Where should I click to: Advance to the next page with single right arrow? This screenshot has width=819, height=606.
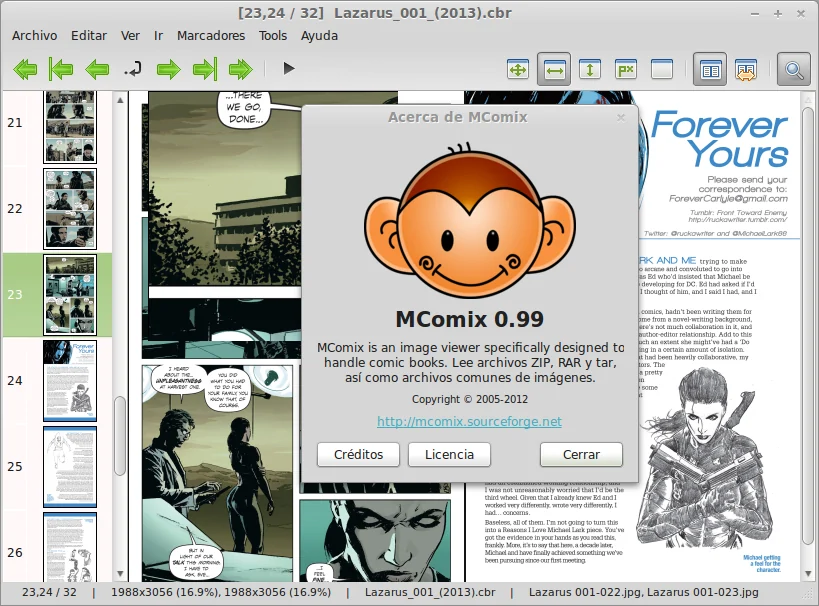(168, 69)
